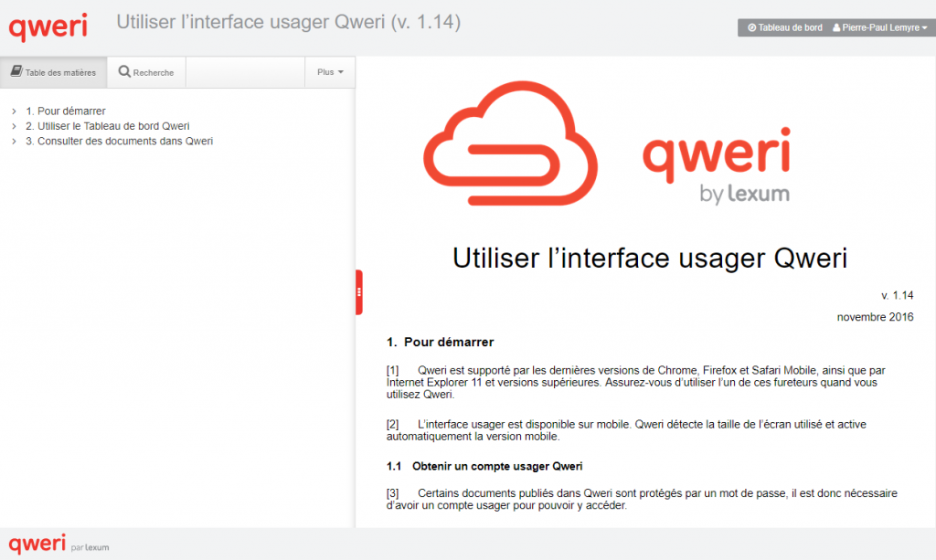Open the Tableau de bord dashboard button

pos(783,28)
